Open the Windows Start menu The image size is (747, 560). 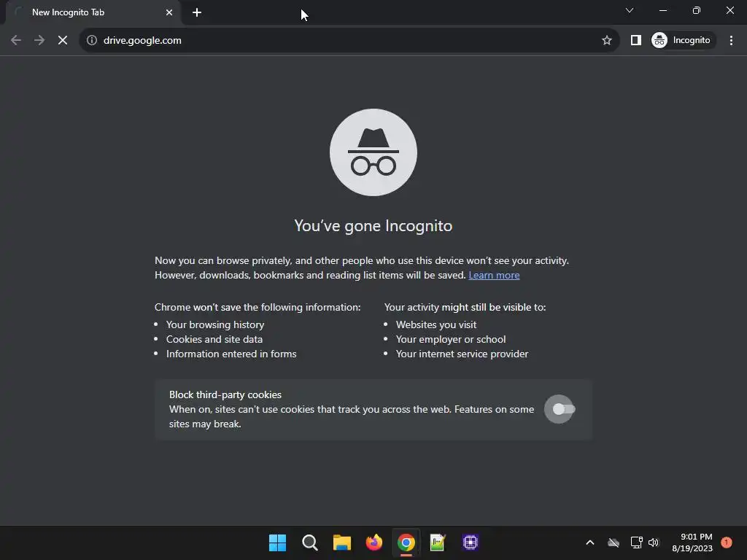[277, 542]
